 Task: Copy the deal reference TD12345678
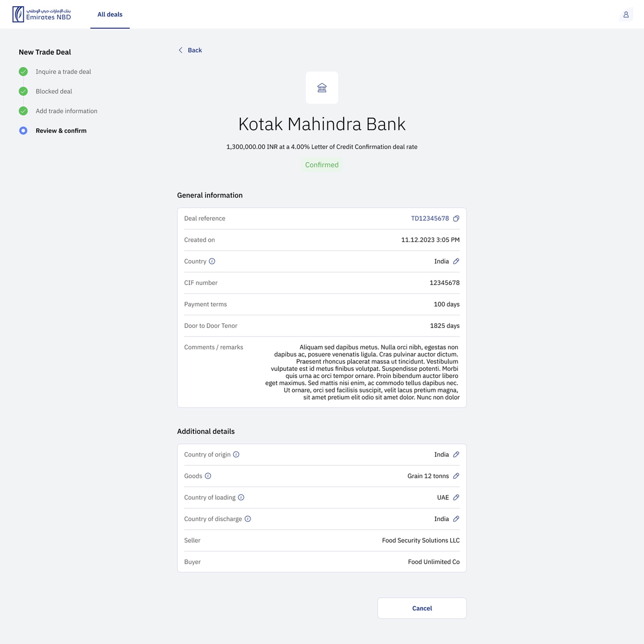[456, 218]
